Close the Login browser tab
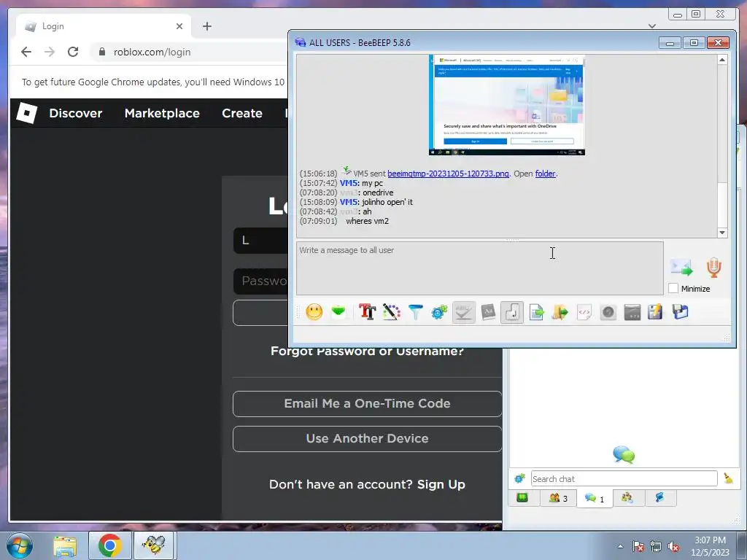This screenshot has height=560, width=747. (179, 26)
